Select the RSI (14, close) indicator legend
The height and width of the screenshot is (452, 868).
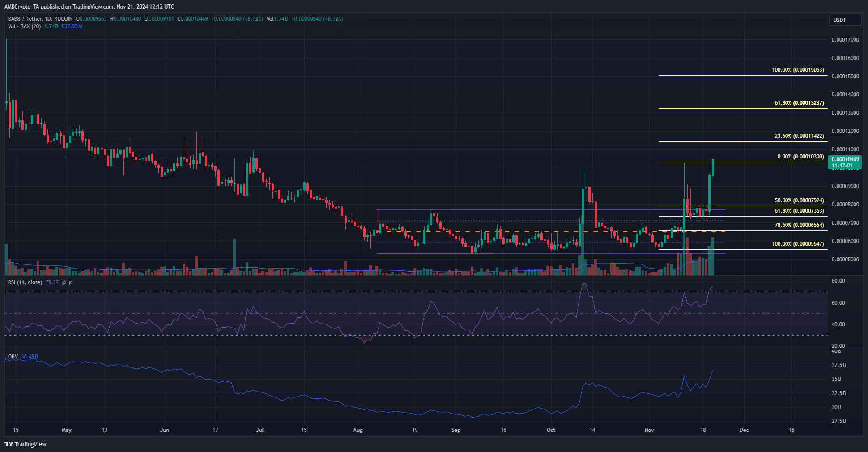coord(25,282)
